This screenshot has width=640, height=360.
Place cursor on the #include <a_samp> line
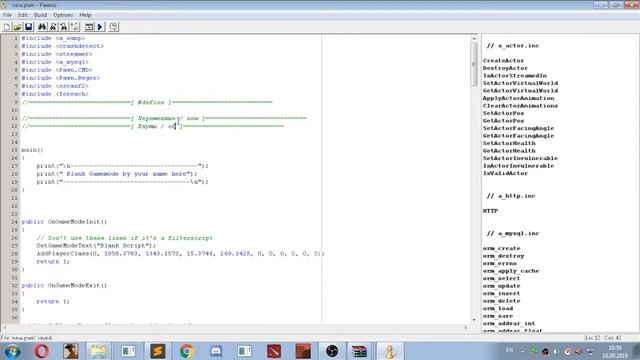pyautogui.click(x=53, y=38)
